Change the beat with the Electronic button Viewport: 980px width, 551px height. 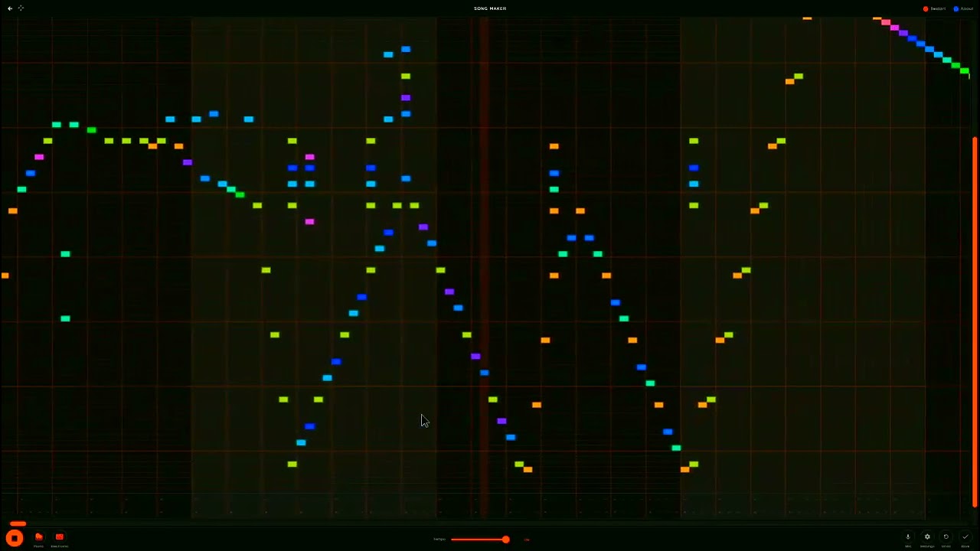[59, 537]
